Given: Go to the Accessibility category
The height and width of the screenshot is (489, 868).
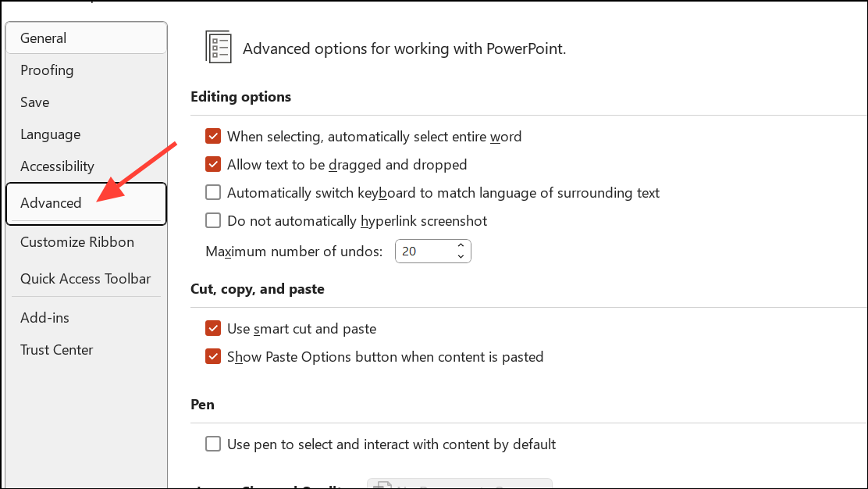Looking at the screenshot, I should coord(57,166).
